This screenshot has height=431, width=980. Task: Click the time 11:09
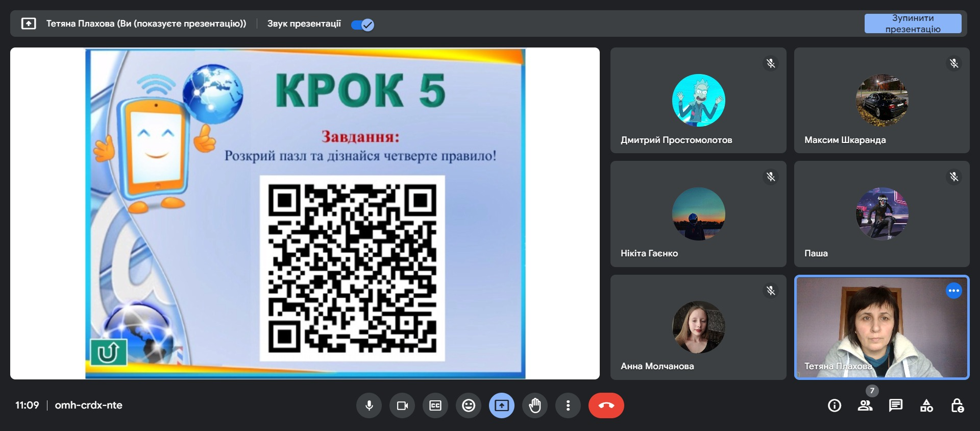27,405
